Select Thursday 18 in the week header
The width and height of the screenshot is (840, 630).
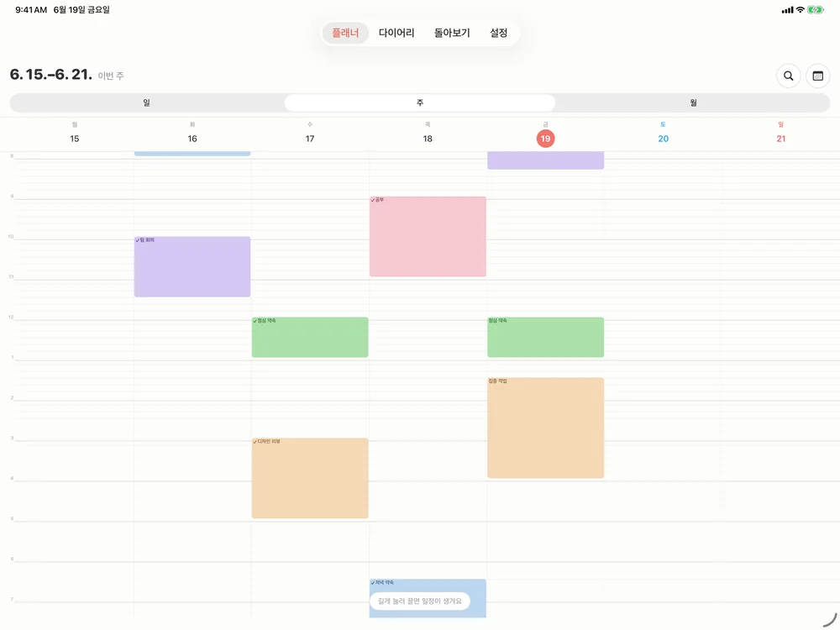click(x=428, y=139)
